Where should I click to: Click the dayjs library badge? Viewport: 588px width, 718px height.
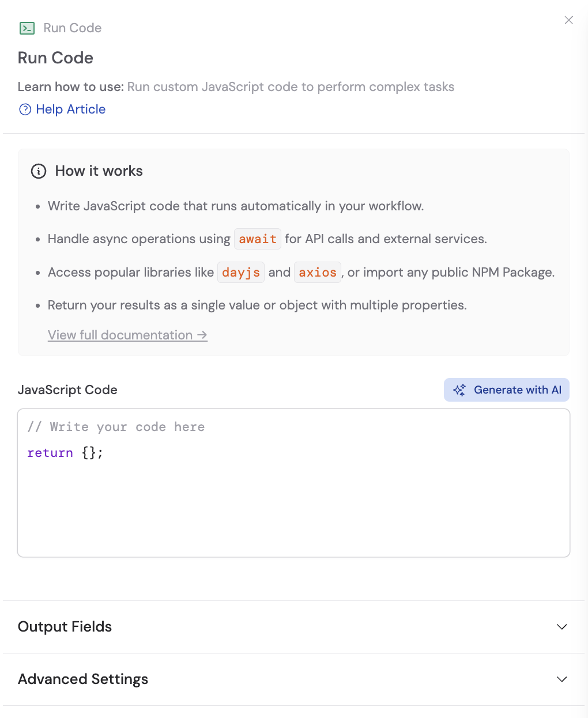240,272
